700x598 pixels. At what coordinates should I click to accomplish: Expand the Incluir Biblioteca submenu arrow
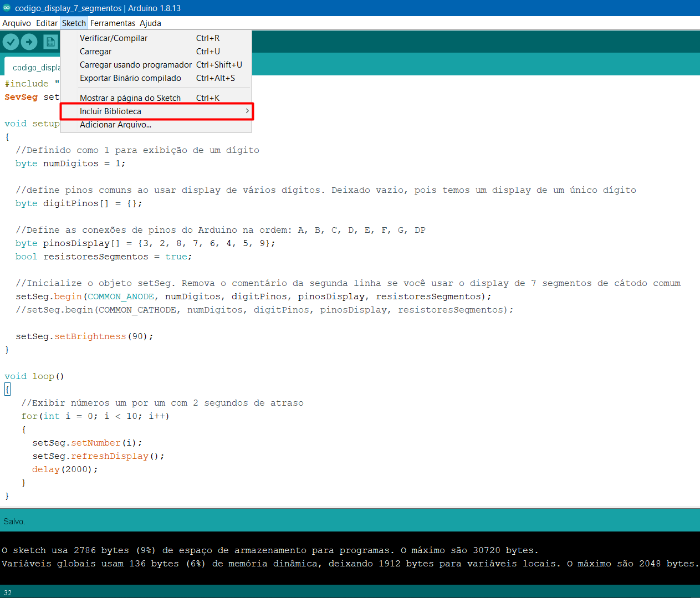click(247, 111)
